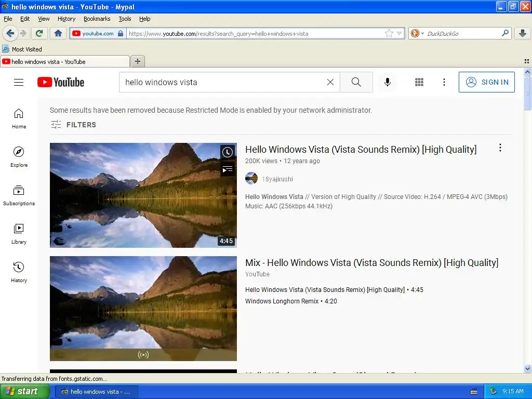Open the Edit menu
532x399 pixels.
pyautogui.click(x=25, y=19)
